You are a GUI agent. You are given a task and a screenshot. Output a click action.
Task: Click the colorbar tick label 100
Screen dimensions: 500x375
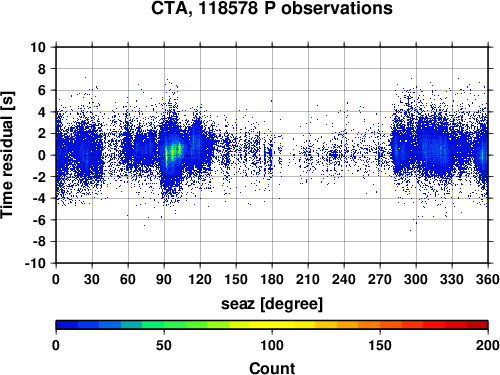coord(272,345)
